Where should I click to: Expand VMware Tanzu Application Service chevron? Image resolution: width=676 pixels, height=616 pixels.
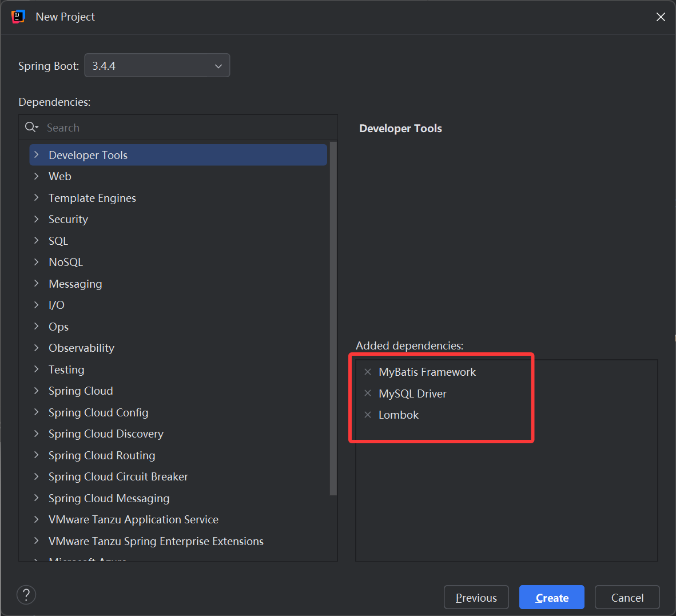click(x=37, y=519)
